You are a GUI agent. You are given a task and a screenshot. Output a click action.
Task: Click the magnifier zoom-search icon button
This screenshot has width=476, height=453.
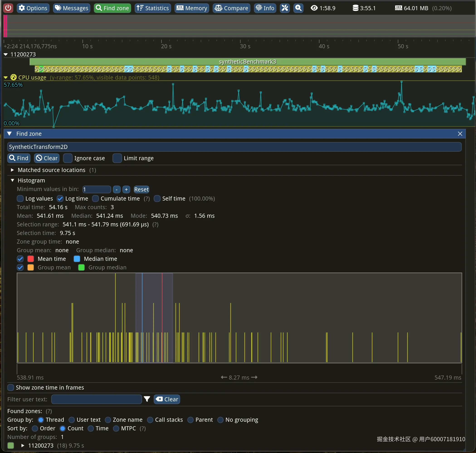(x=298, y=8)
